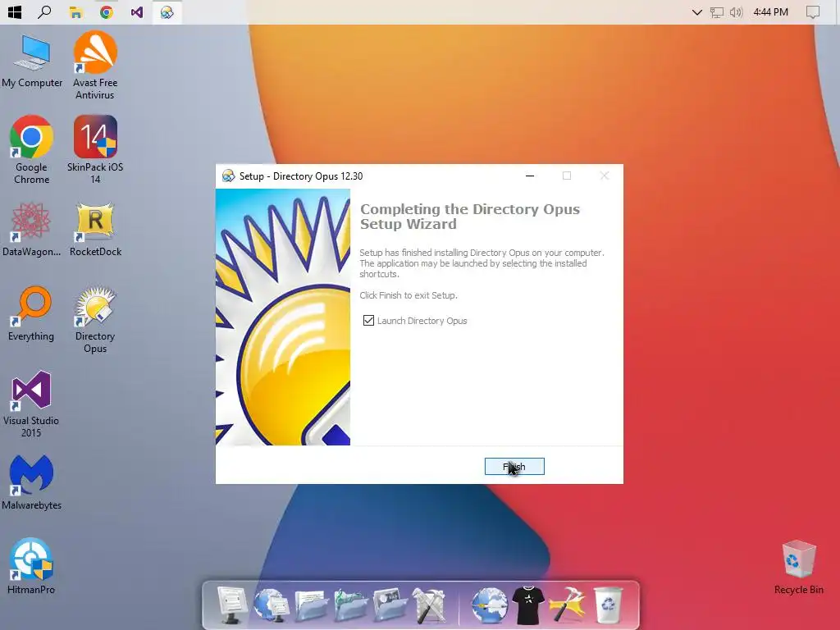Open the pictures folder in the dock

click(390, 605)
